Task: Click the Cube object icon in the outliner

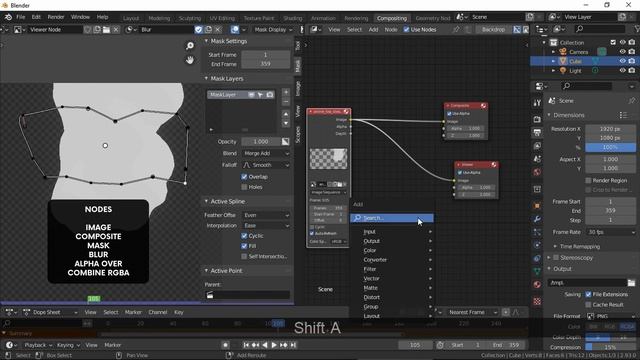Action: (x=563, y=61)
